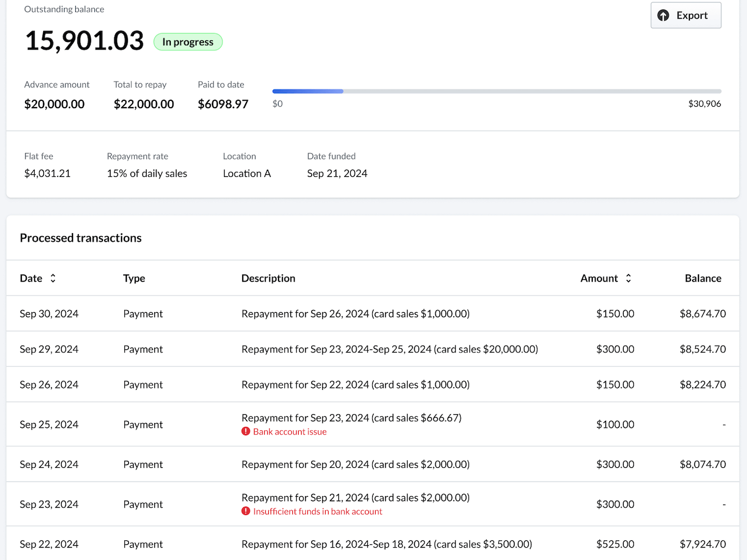Image resolution: width=747 pixels, height=560 pixels.
Task: Click the Description column header
Action: click(x=268, y=278)
